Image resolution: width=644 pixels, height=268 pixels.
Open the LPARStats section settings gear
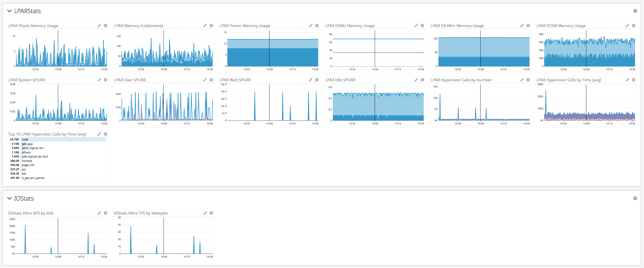[635, 11]
